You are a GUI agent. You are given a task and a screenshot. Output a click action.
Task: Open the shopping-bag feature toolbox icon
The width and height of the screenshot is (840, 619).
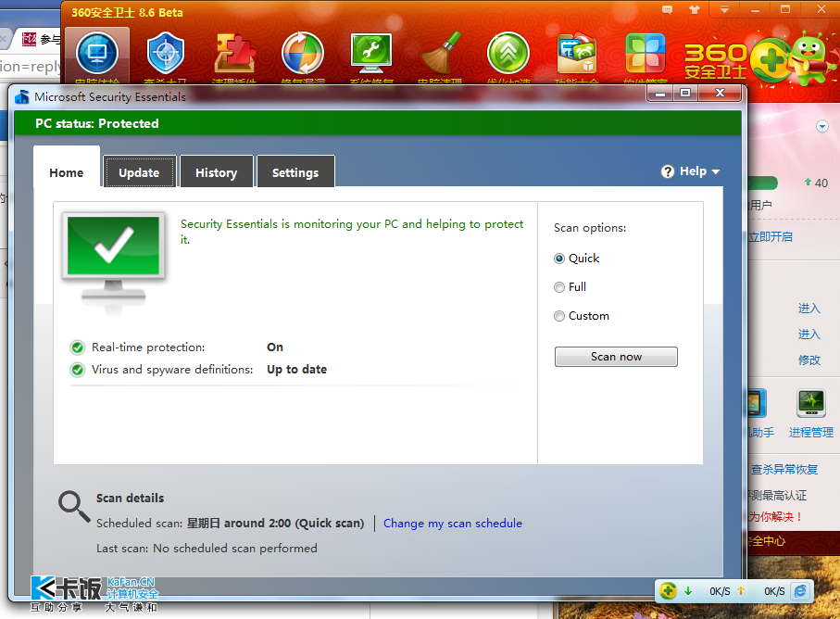(577, 54)
